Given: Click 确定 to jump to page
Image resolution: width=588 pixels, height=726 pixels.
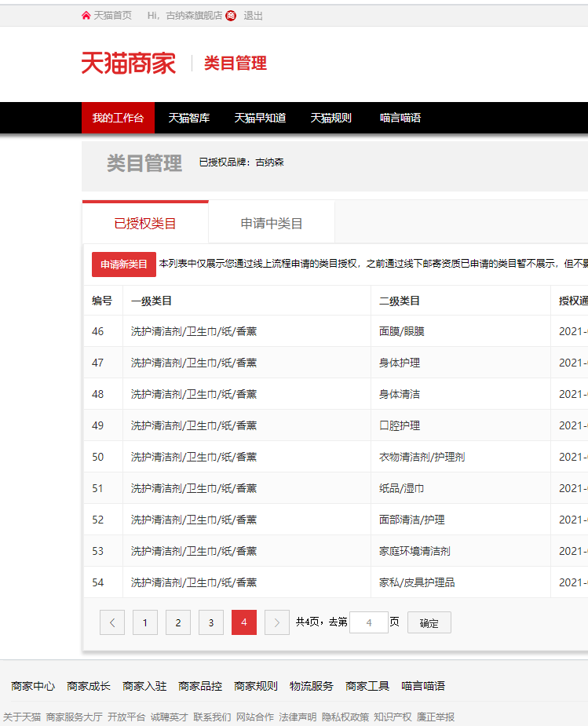Looking at the screenshot, I should click(x=429, y=622).
